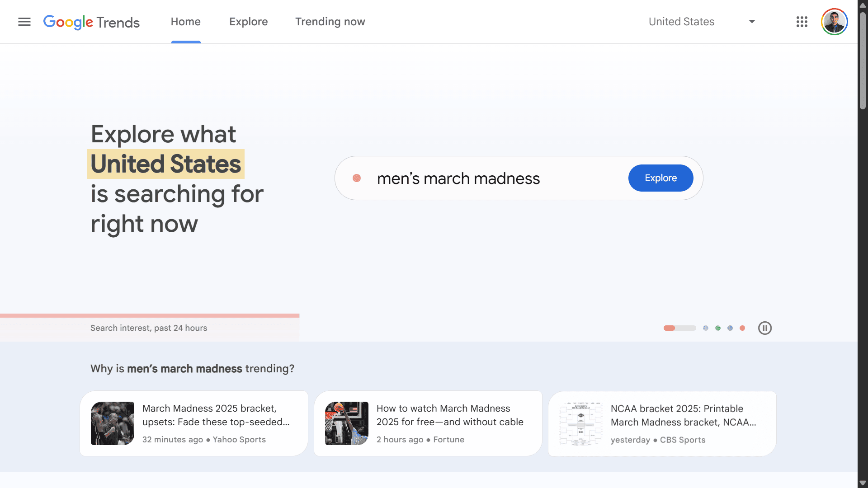Click the country dropdown arrow

(x=752, y=22)
